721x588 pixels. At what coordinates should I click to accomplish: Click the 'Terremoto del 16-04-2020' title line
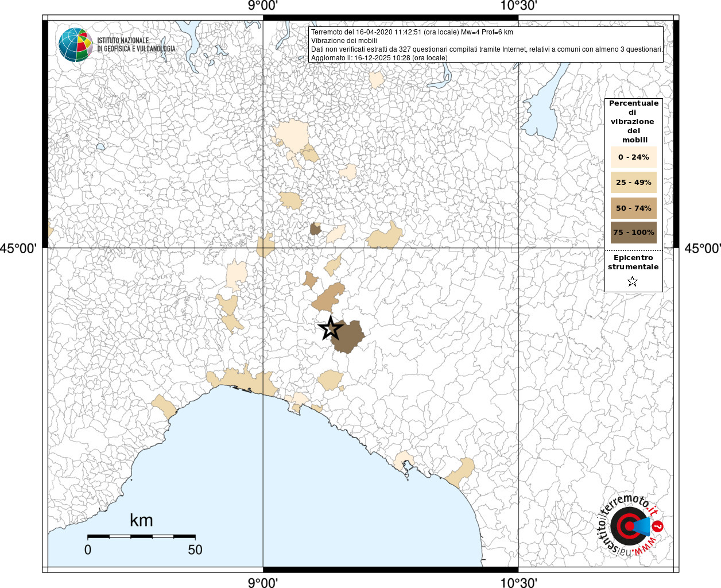[x=412, y=32]
